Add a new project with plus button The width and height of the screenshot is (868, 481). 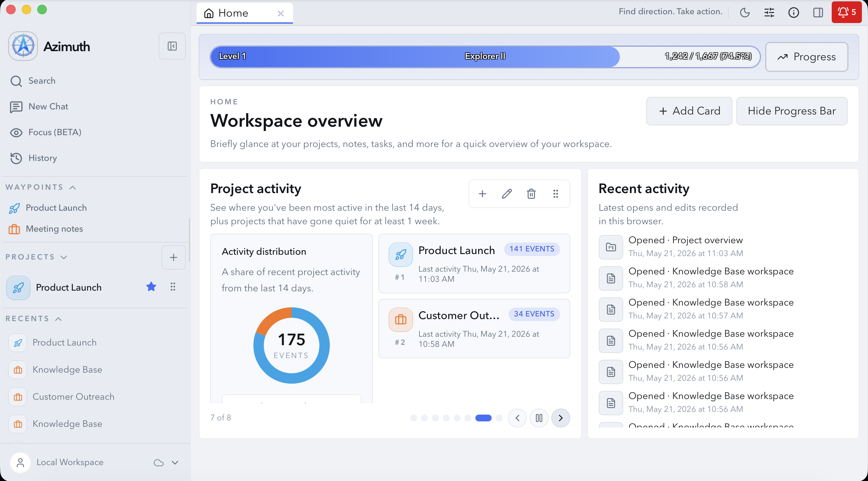[x=174, y=257]
